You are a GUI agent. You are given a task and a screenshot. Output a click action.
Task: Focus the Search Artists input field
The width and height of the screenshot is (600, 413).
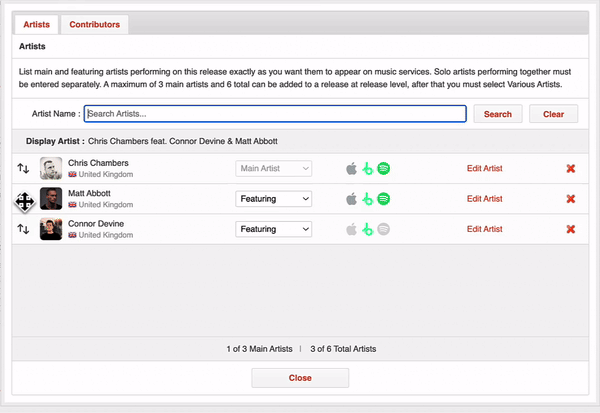pyautogui.click(x=275, y=114)
